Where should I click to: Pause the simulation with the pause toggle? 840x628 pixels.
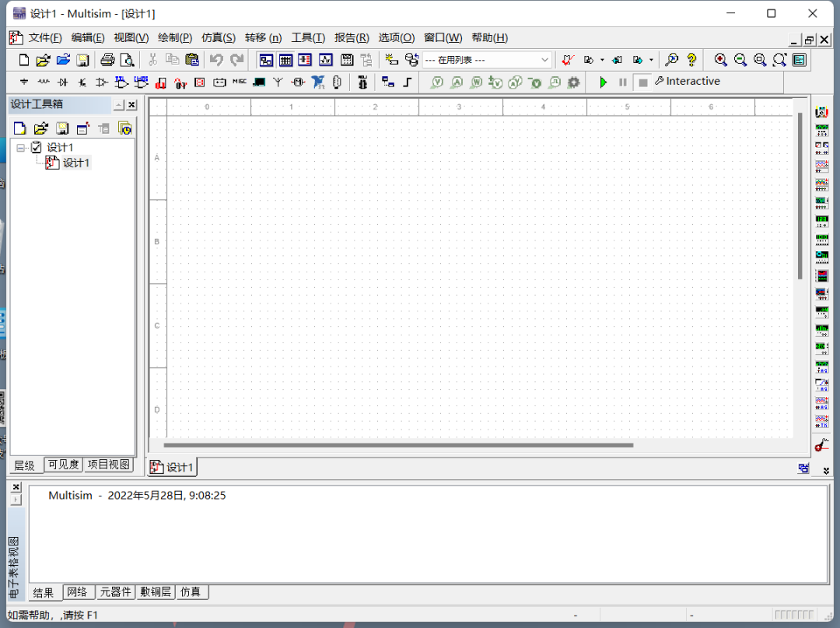point(622,82)
